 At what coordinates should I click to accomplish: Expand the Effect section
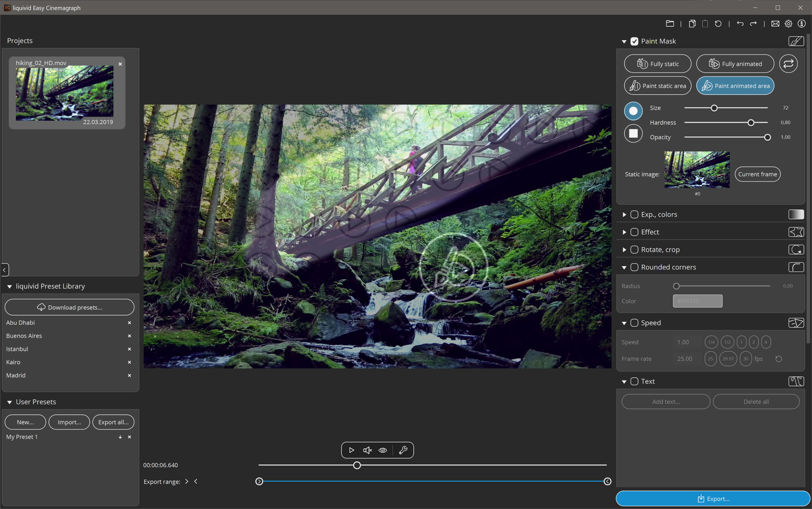(x=624, y=232)
